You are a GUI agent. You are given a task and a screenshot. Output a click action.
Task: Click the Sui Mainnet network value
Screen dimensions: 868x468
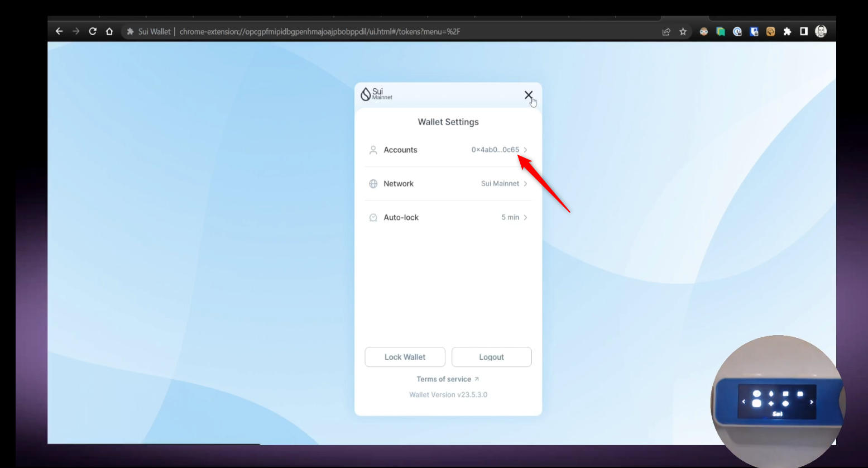(x=500, y=184)
